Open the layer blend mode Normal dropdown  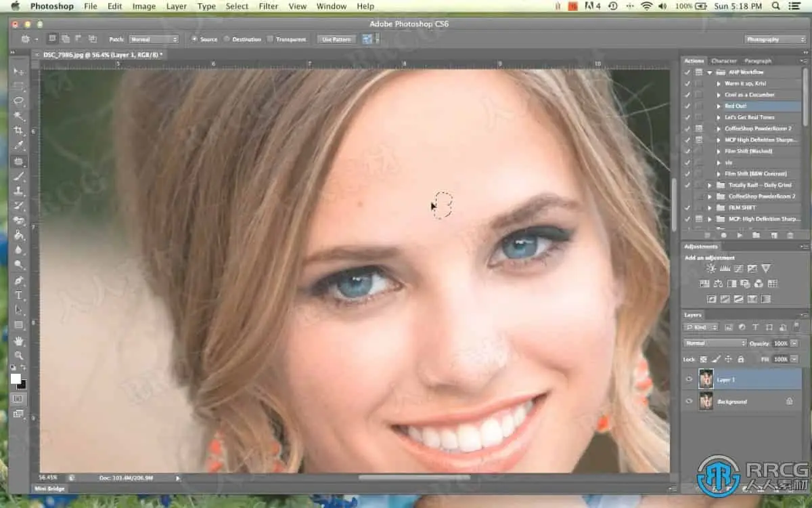715,343
